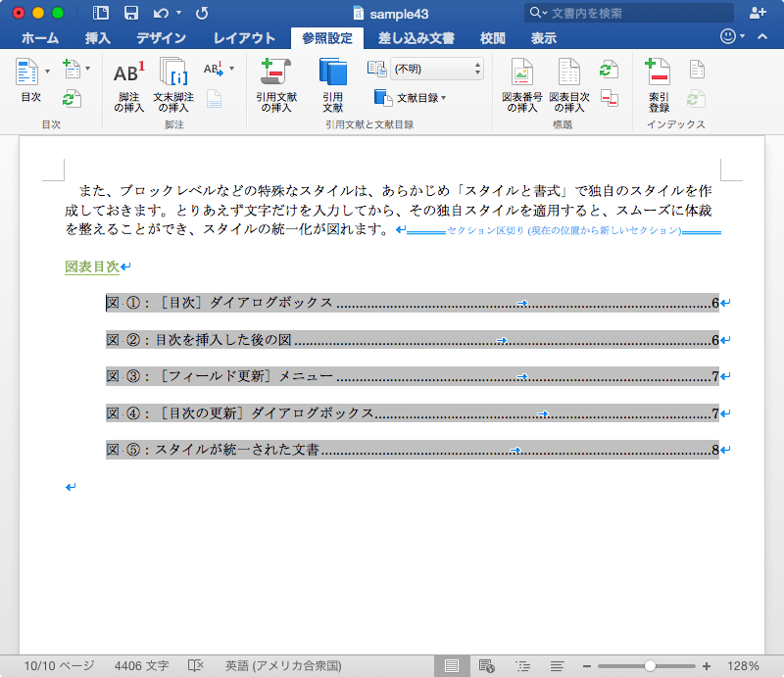Click entry 図③: [フィールド更新] メニュー
This screenshot has width=784, height=677.
click(x=413, y=376)
